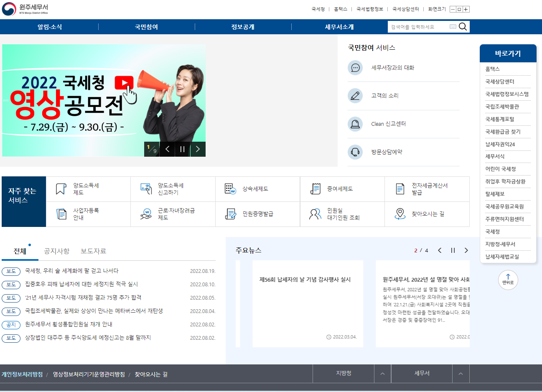Open 증여세제도 service
The height and width of the screenshot is (392, 542).
(342, 189)
